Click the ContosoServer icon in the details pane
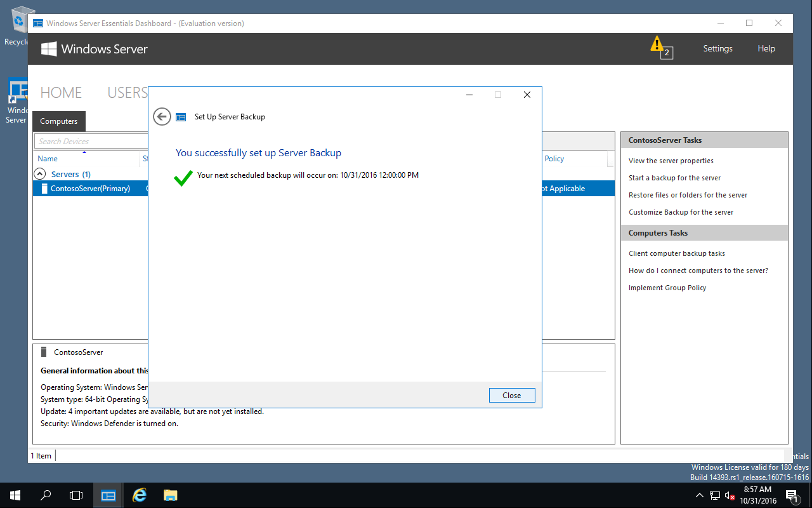This screenshot has height=508, width=812. (x=44, y=352)
